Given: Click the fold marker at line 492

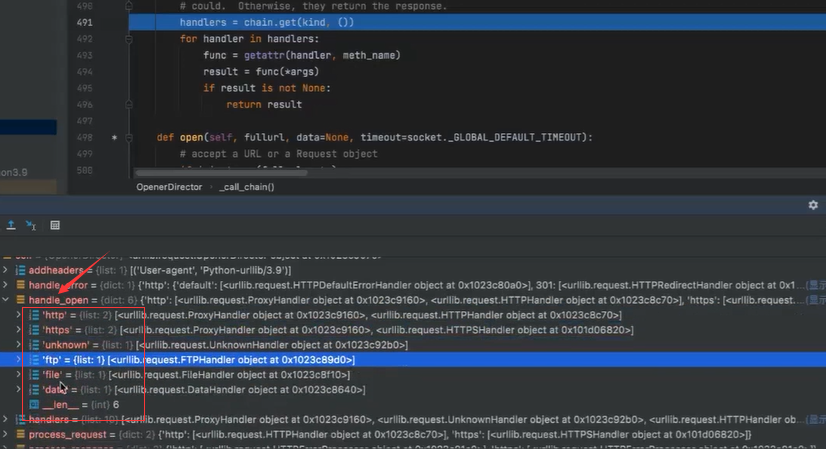Looking at the screenshot, I should (x=129, y=38).
